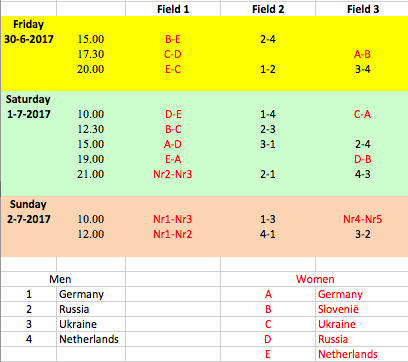Select the Nr1-Nr2 final match cell
Viewport: 408px width, 362px height.
point(173,234)
